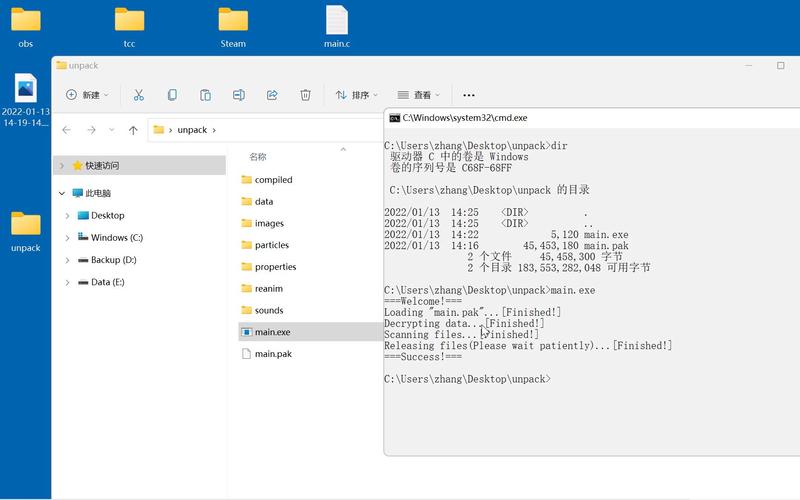
Task: Select the Steam folder on desktop
Action: pos(233,27)
